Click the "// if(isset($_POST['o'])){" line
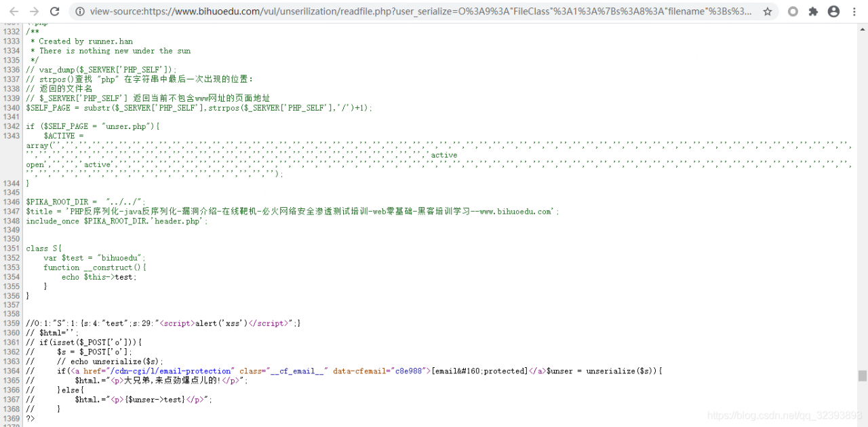Image resolution: width=868 pixels, height=427 pixels. click(84, 342)
